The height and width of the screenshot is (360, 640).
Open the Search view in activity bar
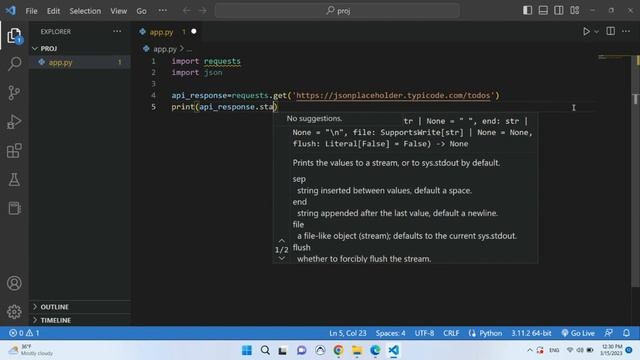tap(14, 64)
